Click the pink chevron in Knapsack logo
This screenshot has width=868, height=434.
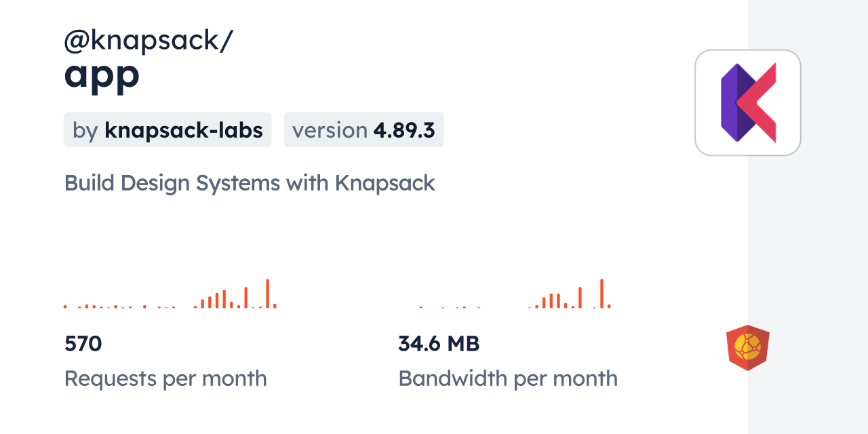pos(759,103)
